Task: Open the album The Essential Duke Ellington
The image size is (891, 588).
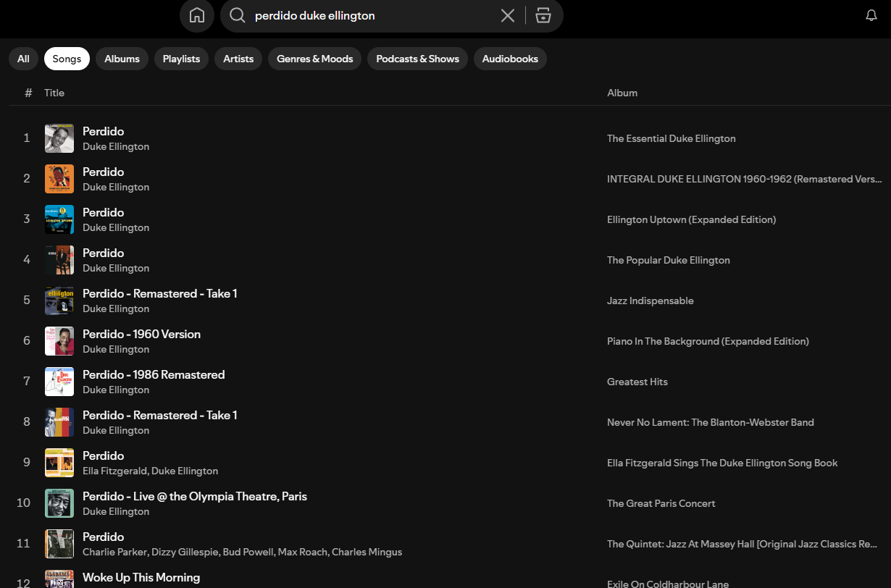Action: (671, 138)
